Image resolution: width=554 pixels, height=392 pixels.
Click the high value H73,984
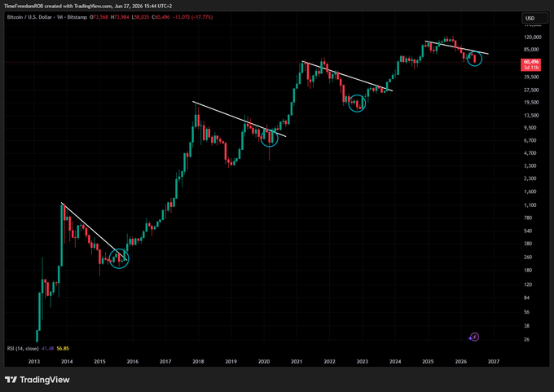120,17
